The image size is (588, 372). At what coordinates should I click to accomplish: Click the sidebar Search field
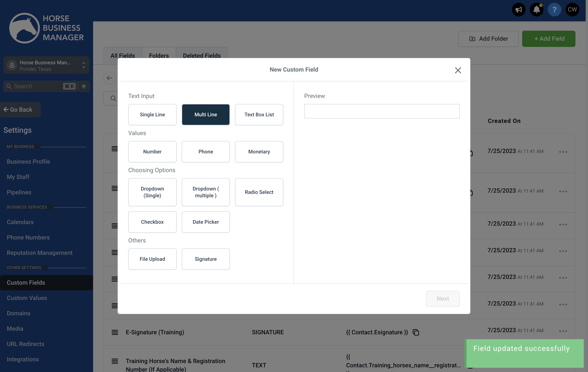[40, 86]
